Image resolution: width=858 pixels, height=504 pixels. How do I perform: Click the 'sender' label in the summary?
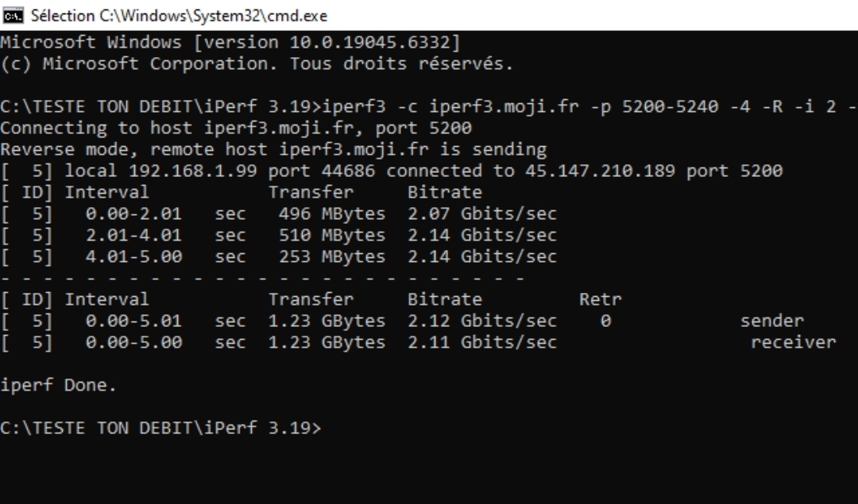click(771, 321)
